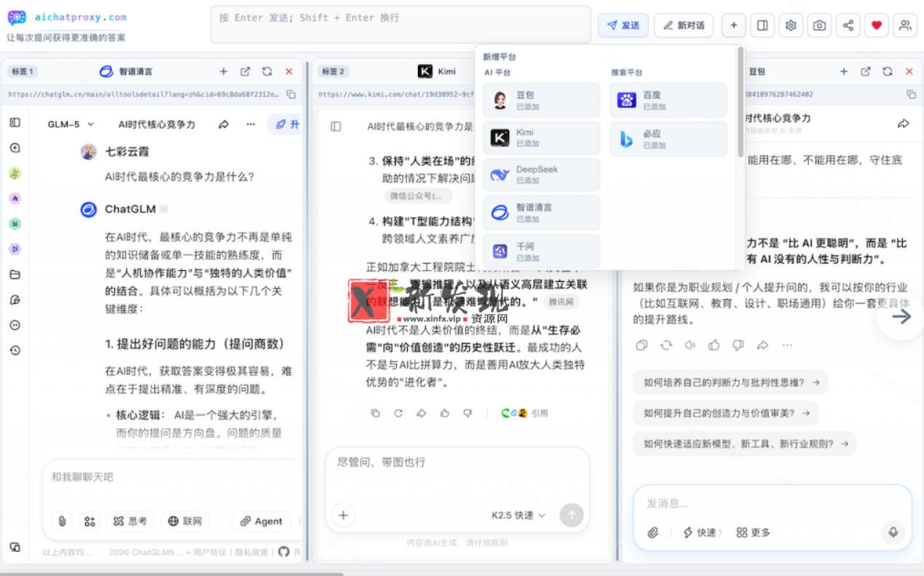Select DeepSeek in the AI platform list
The width and height of the screenshot is (924, 576).
pos(542,175)
